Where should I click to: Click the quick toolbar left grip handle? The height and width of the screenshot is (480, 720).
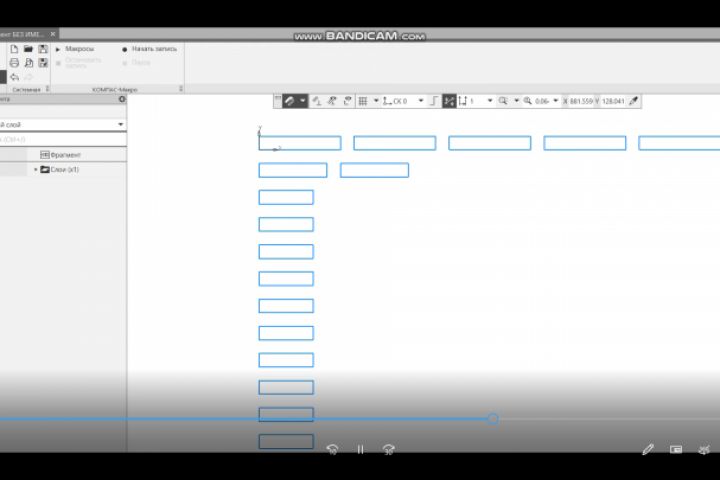click(277, 101)
